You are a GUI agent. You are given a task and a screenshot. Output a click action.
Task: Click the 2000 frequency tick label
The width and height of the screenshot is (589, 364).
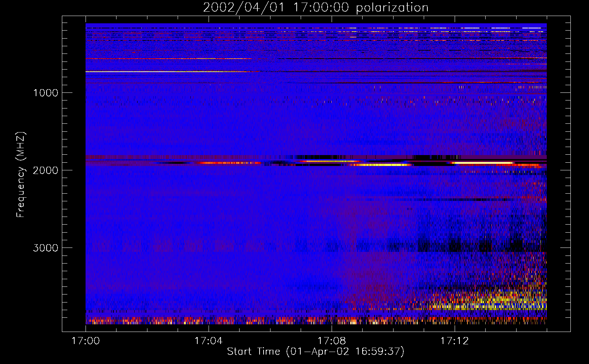point(46,170)
